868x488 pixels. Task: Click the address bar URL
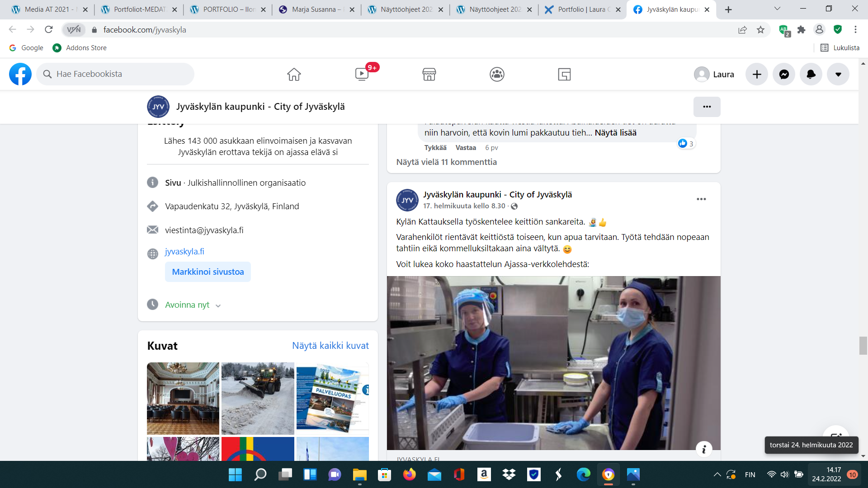[145, 30]
